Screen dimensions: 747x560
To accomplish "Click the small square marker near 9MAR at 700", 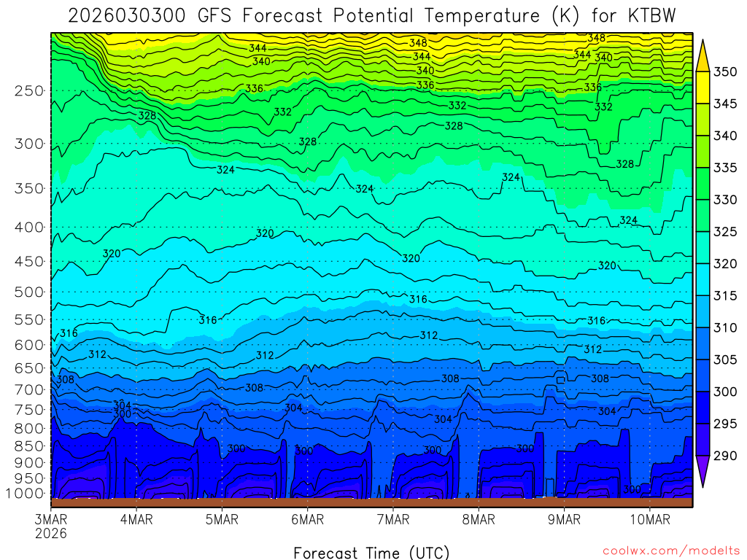I will click(561, 380).
